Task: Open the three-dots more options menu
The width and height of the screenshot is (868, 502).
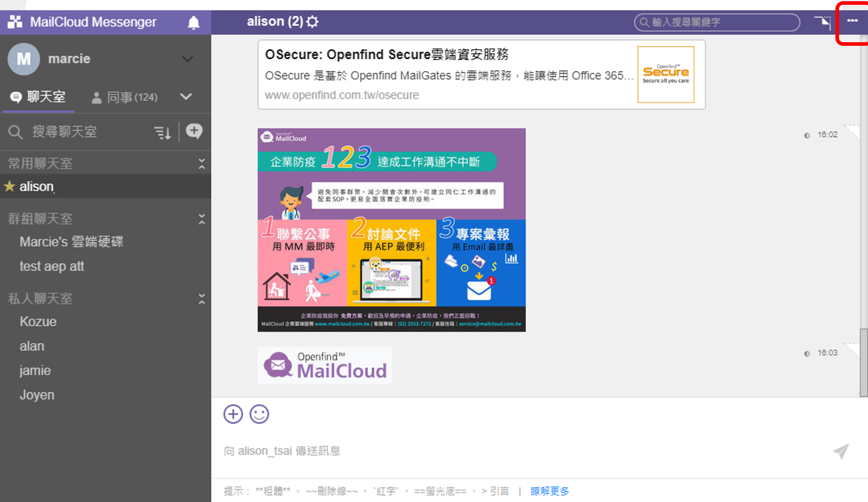Action: click(x=852, y=20)
